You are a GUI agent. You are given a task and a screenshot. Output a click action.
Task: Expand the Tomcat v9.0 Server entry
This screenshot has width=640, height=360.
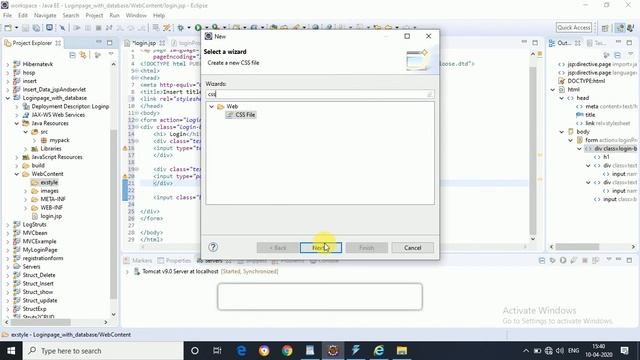(127, 271)
